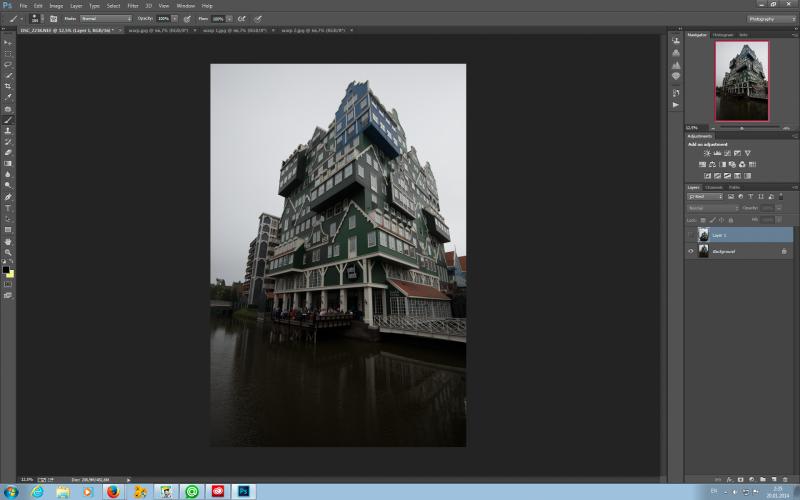The height and width of the screenshot is (500, 800).
Task: Click the foreground color swatch
Action: (6, 269)
